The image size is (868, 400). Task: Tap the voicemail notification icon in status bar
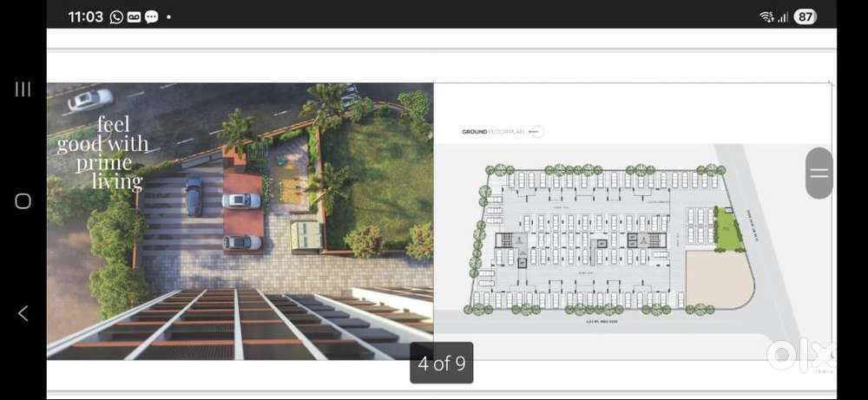[x=134, y=17]
